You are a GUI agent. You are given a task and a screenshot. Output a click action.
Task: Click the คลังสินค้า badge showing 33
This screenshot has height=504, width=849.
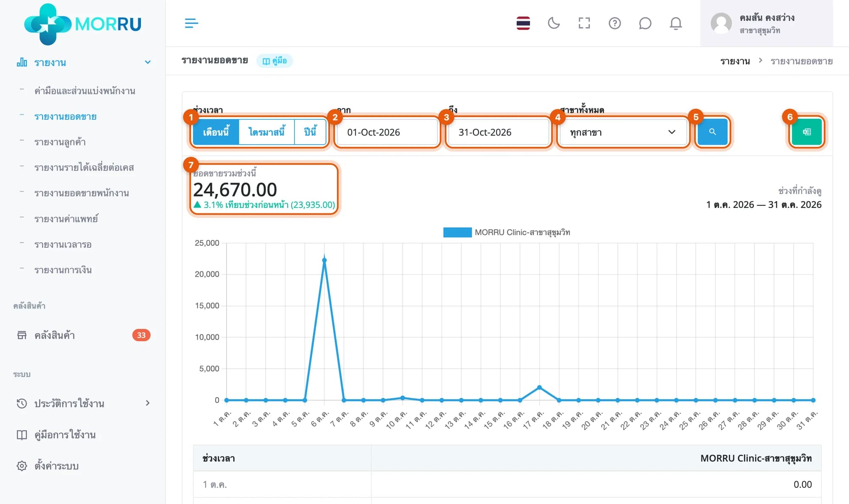pos(141,335)
